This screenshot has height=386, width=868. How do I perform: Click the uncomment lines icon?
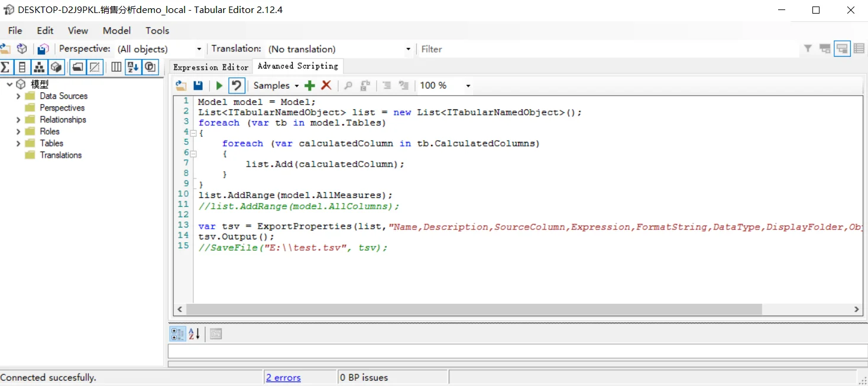pos(404,86)
